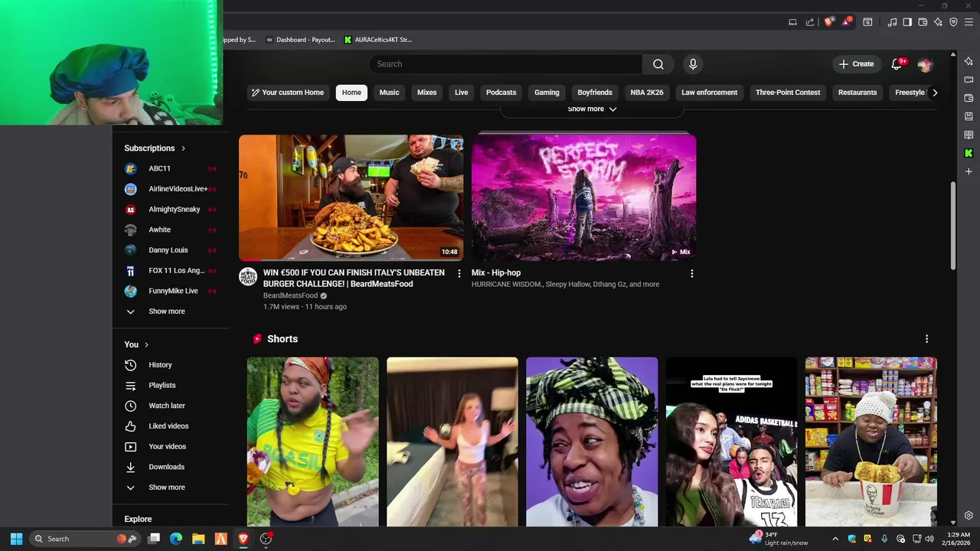980x551 pixels.
Task: Click the Create button
Action: (856, 64)
